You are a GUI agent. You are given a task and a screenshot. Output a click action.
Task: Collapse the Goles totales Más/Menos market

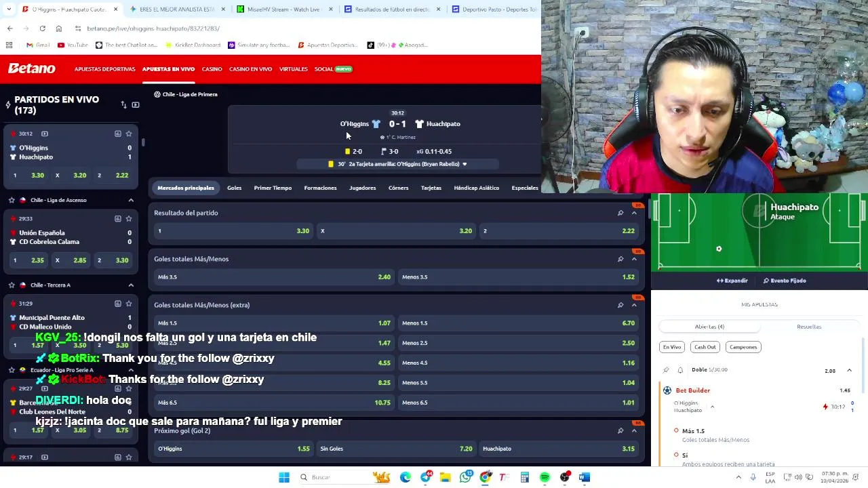(x=634, y=259)
